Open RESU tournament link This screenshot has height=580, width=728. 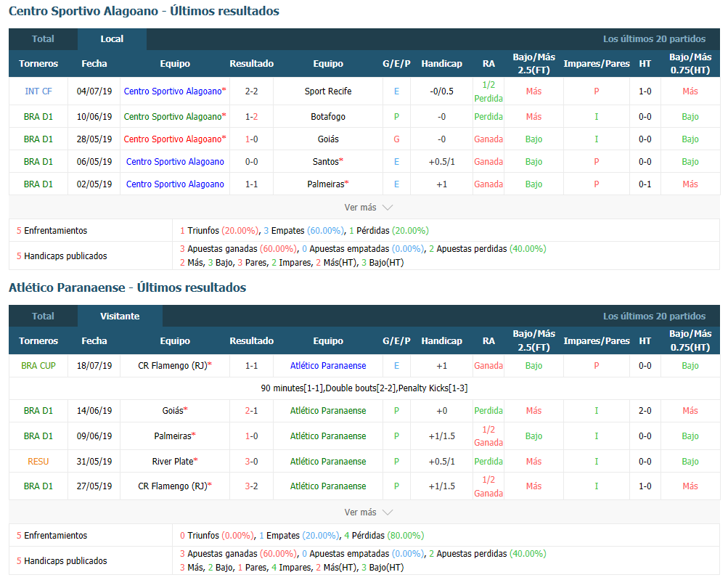point(38,462)
